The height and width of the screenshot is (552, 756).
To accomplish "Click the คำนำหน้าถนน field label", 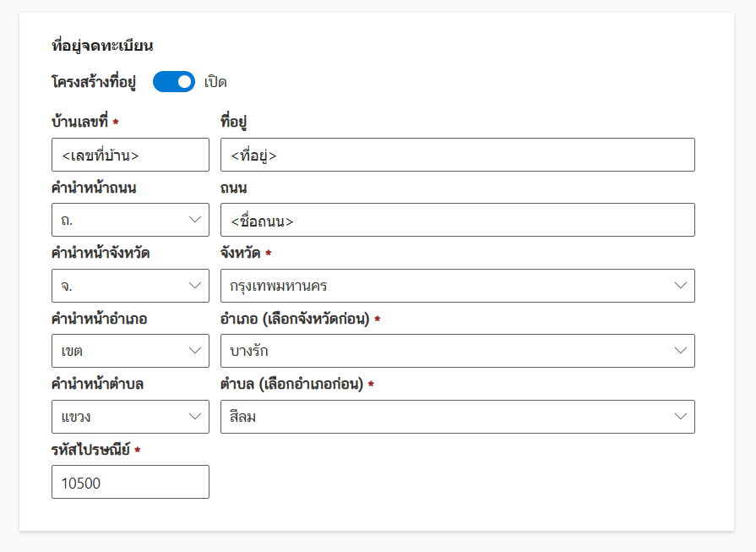I will (x=94, y=188).
